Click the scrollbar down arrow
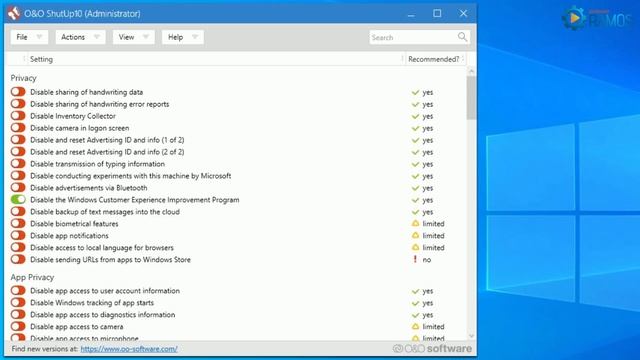This screenshot has width=640, height=360. (471, 336)
